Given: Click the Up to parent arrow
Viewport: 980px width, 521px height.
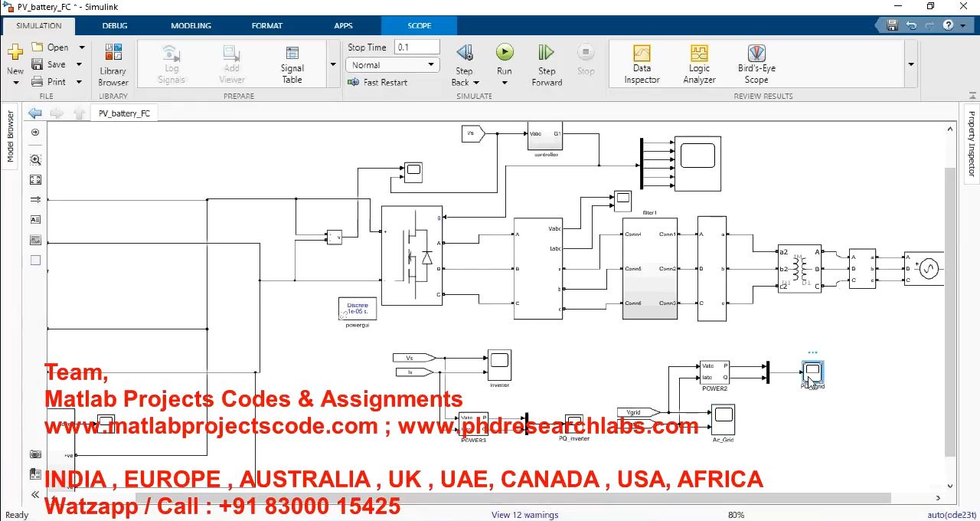Looking at the screenshot, I should (x=79, y=113).
